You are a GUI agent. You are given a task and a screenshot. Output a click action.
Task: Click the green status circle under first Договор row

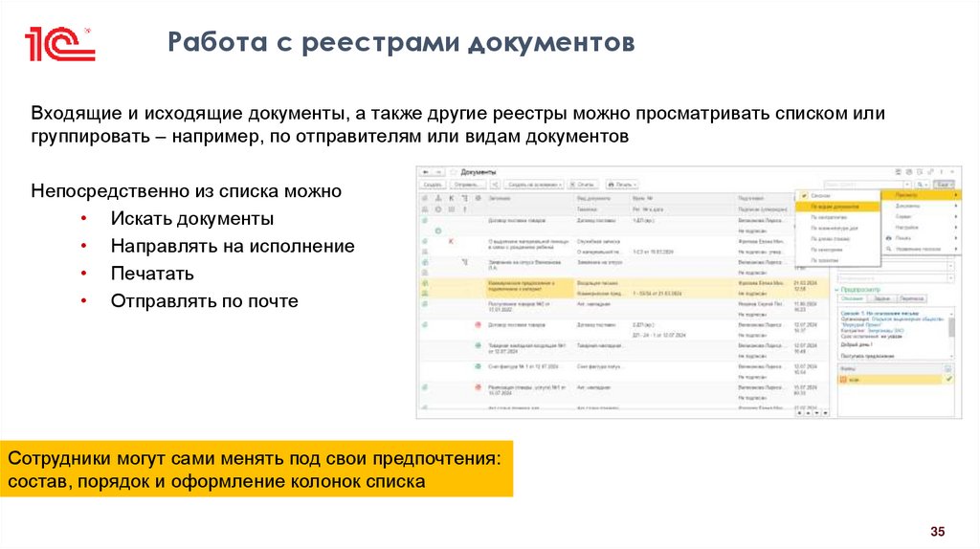[x=438, y=231]
